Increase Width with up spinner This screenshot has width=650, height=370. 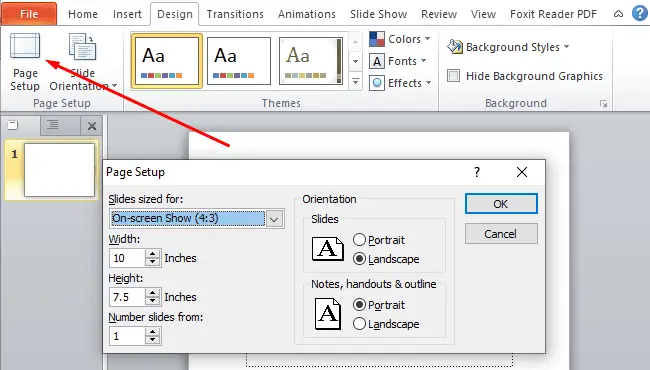click(x=153, y=254)
